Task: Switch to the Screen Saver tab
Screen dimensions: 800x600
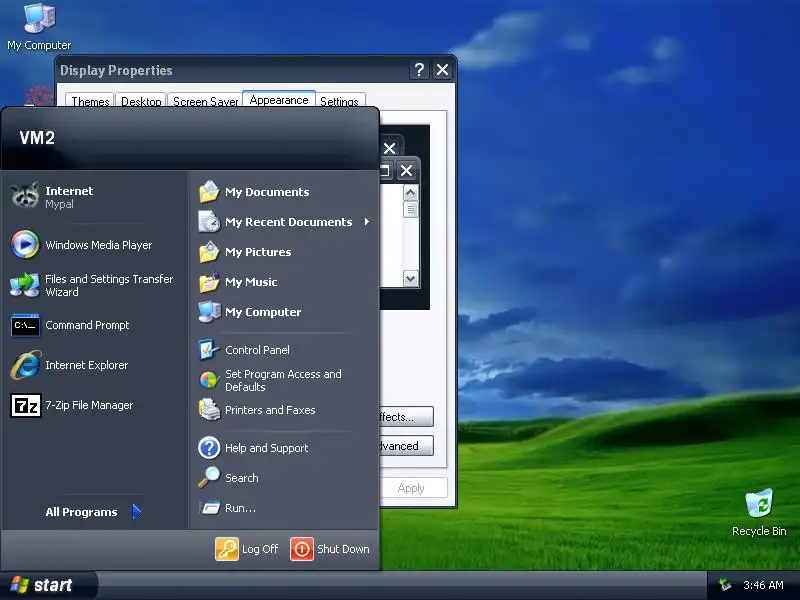Action: pyautogui.click(x=205, y=101)
